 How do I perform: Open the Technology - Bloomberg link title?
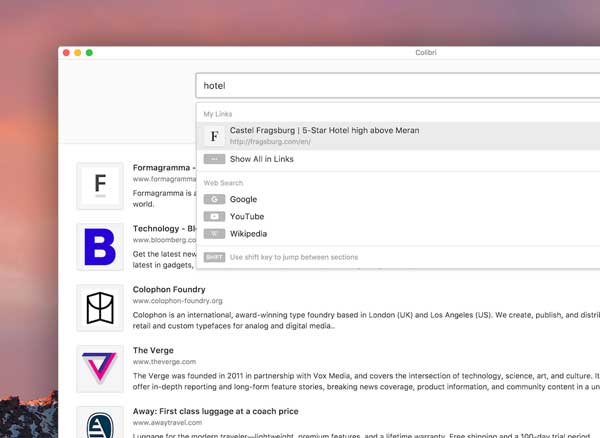(165, 228)
